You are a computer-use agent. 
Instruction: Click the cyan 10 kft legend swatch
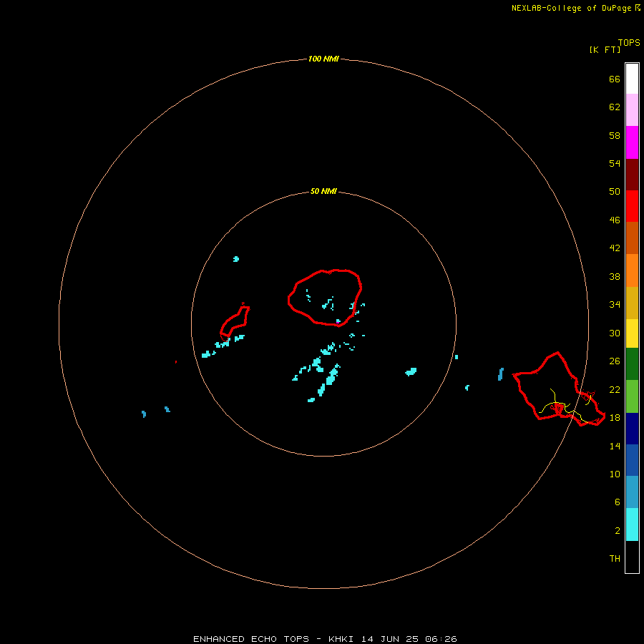(632, 525)
